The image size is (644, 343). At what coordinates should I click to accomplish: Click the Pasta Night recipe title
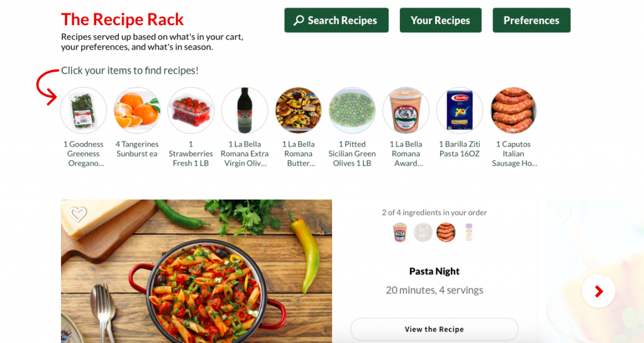(434, 271)
